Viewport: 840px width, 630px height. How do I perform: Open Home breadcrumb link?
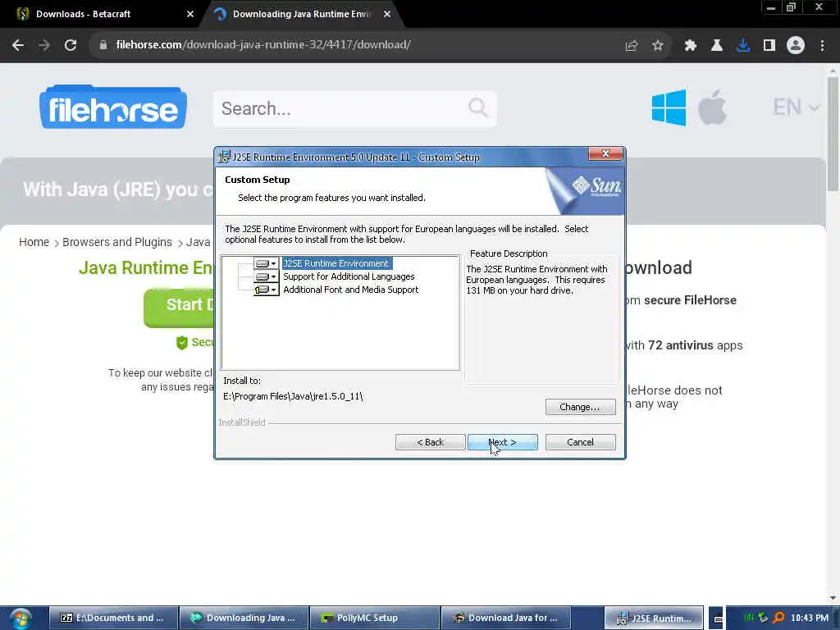coord(34,242)
